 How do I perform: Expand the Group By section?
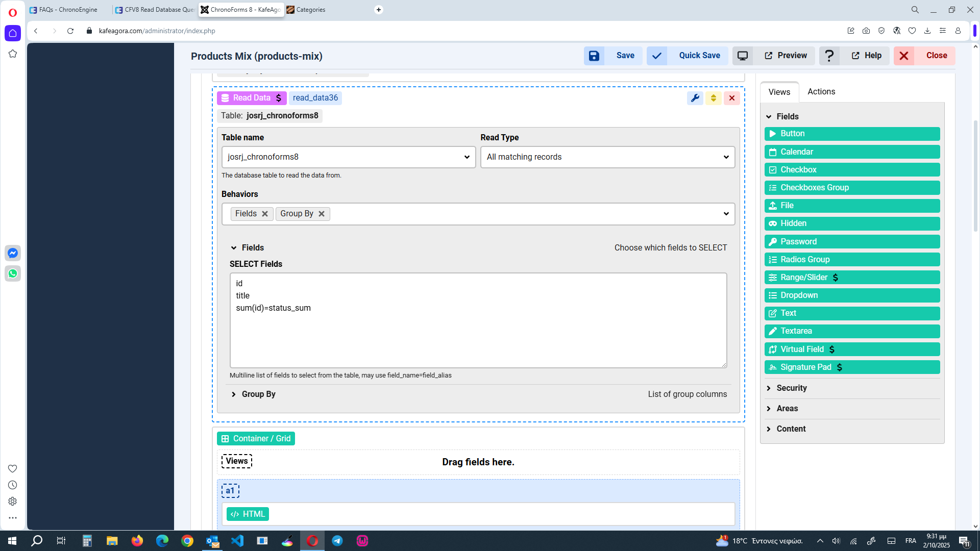(258, 394)
